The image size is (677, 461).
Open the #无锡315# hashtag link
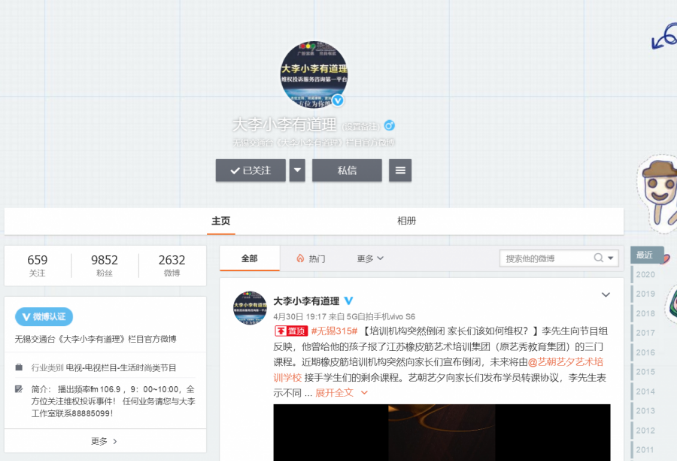(x=334, y=330)
